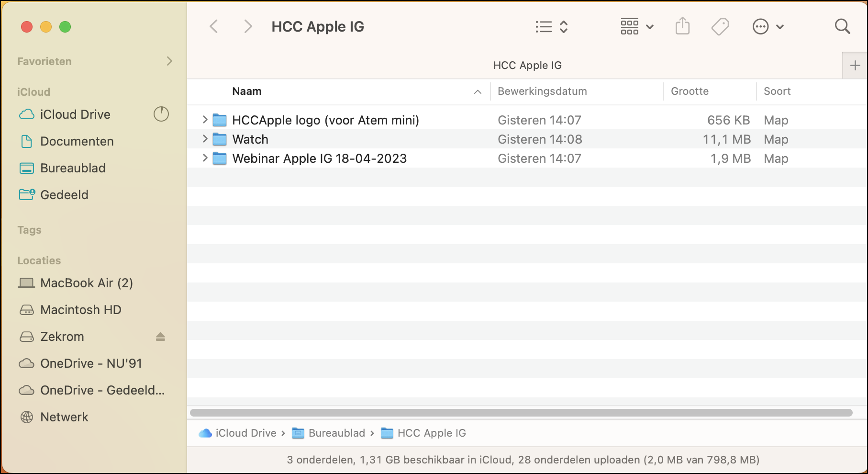
Task: Click the 656 KB size value
Action: [728, 120]
